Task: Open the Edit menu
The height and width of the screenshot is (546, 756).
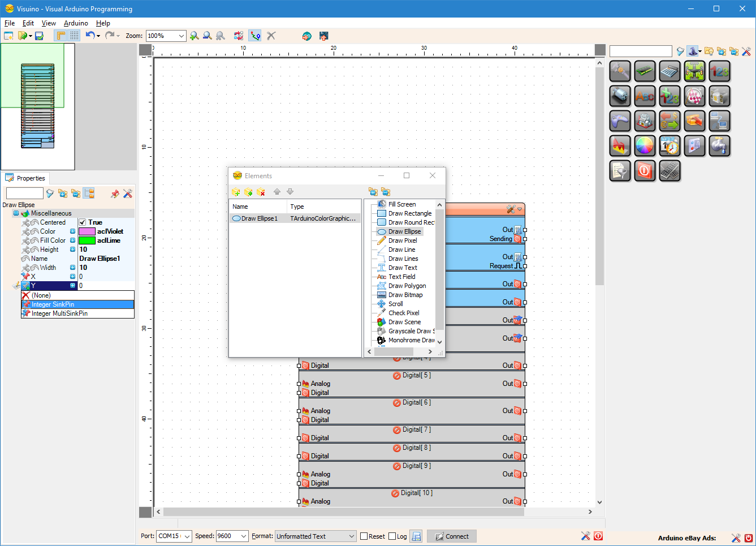Action: pyautogui.click(x=28, y=23)
